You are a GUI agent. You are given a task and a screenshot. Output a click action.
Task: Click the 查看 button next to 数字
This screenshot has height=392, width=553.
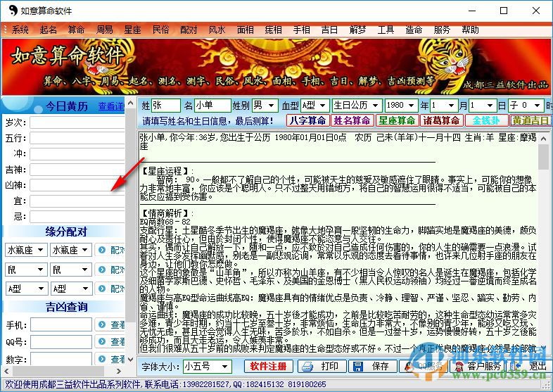110,358
